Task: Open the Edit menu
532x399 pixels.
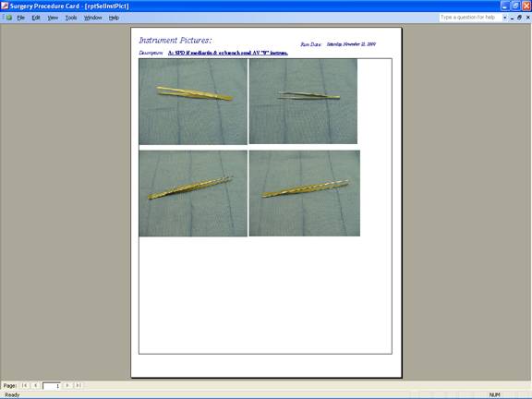Action: tap(36, 18)
